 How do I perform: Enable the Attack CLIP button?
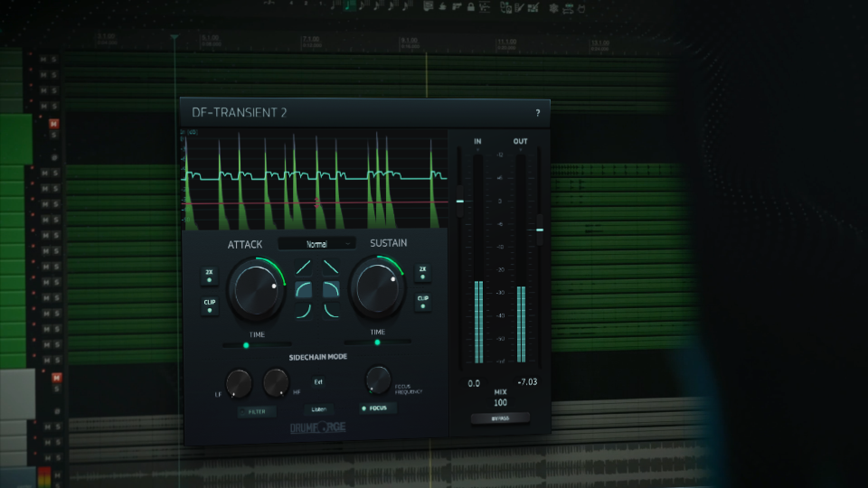tap(209, 305)
